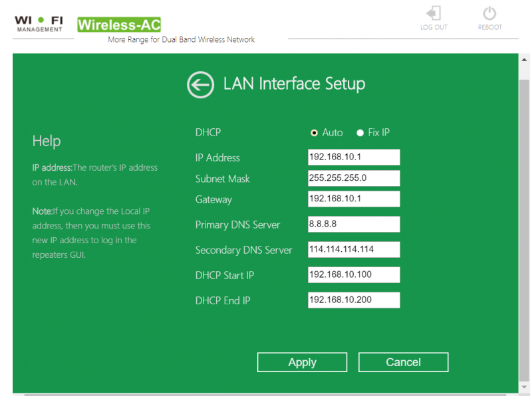This screenshot has width=532, height=396.
Task: Click the REBOOT power icon
Action: click(x=489, y=13)
